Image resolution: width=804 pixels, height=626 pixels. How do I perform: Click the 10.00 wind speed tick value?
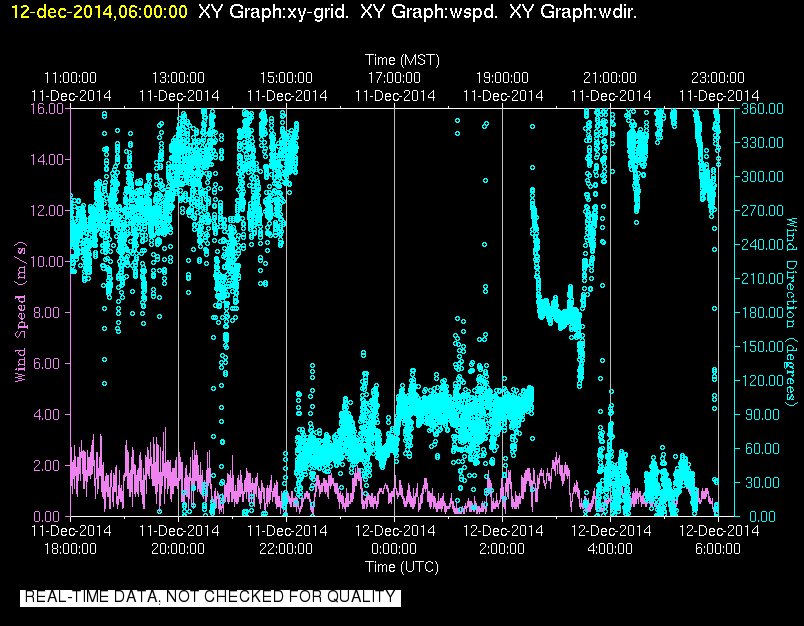click(47, 261)
